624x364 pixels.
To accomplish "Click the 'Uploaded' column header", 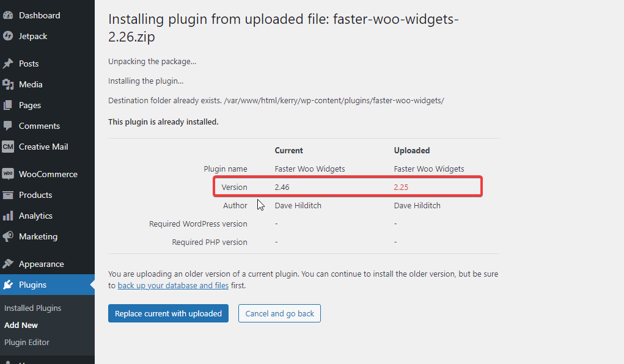I will click(412, 150).
